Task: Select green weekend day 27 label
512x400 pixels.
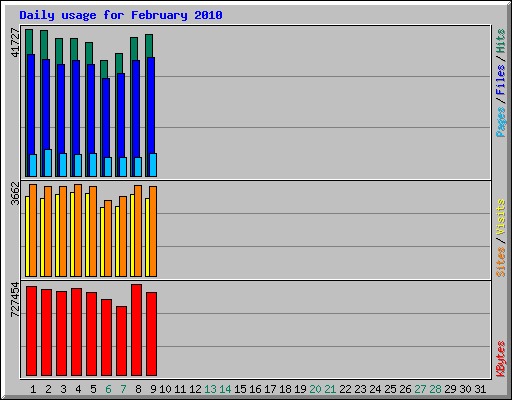Action: pyautogui.click(x=420, y=389)
